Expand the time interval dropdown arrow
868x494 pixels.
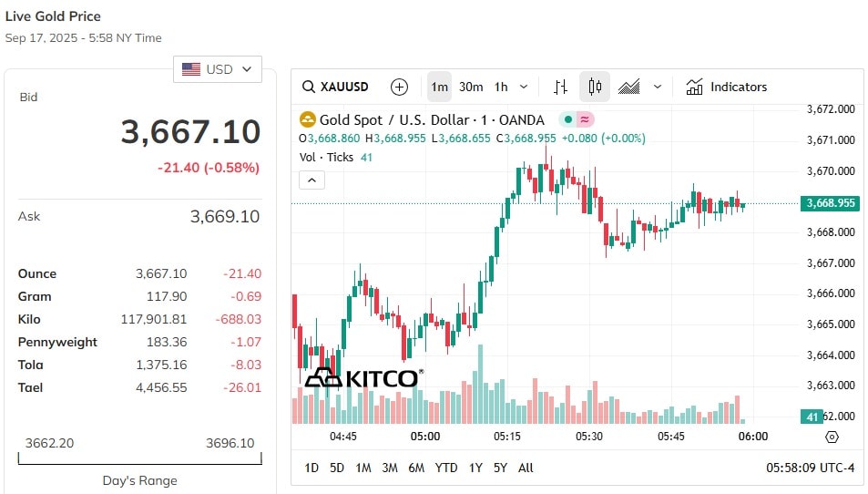click(524, 87)
